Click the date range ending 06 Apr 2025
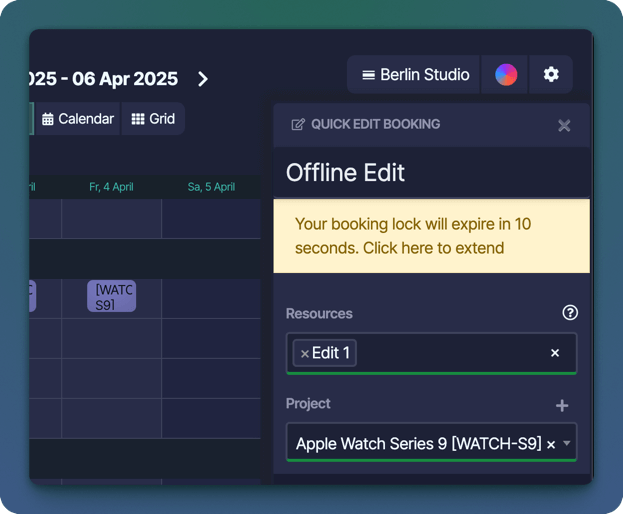Viewport: 623px width, 514px height. [104, 79]
